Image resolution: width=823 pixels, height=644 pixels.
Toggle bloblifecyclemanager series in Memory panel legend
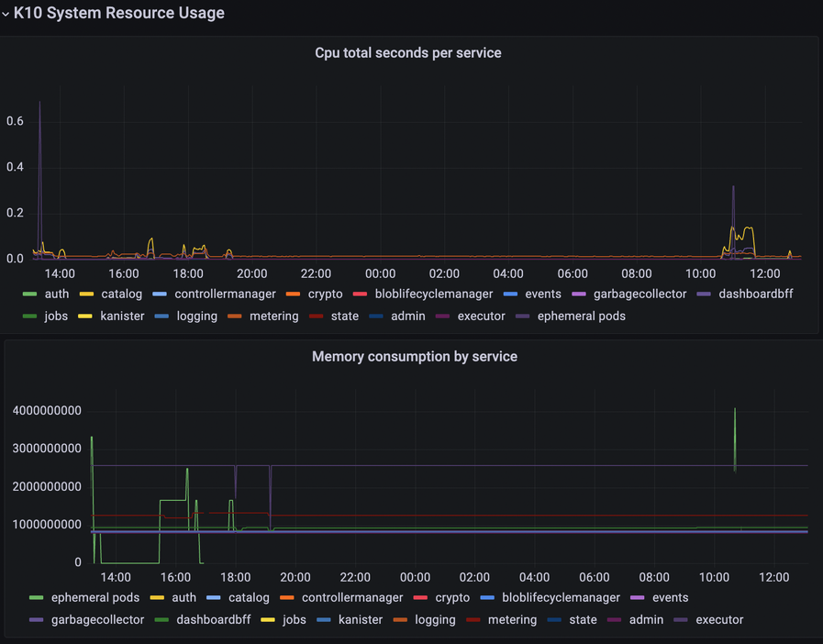pos(562,598)
